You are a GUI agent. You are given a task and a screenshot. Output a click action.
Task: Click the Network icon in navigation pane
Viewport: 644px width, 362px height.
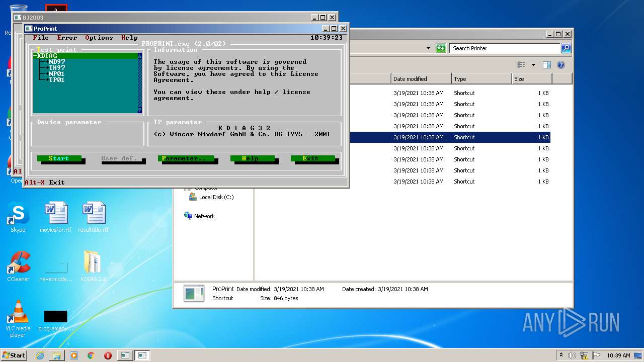(188, 216)
